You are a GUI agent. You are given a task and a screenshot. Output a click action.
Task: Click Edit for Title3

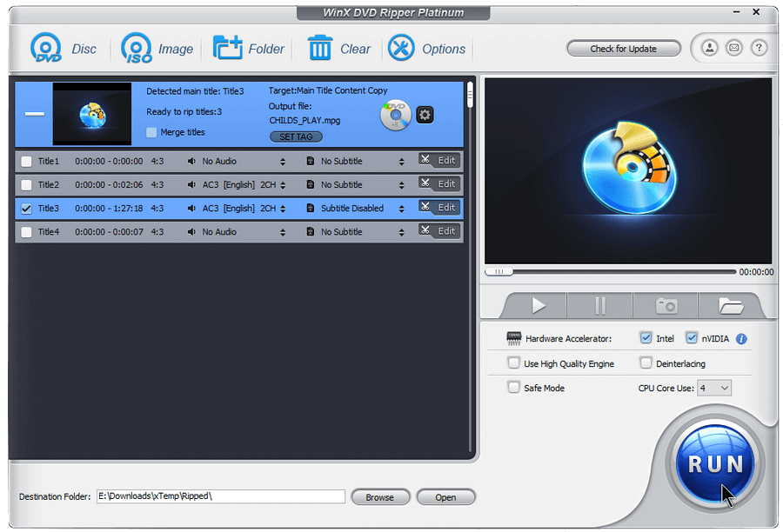439,207
